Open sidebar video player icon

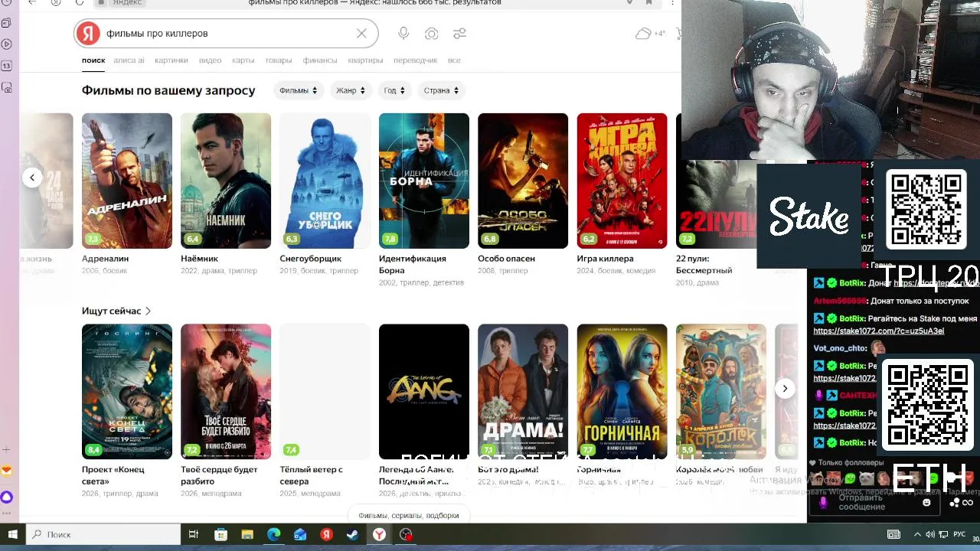[7, 44]
